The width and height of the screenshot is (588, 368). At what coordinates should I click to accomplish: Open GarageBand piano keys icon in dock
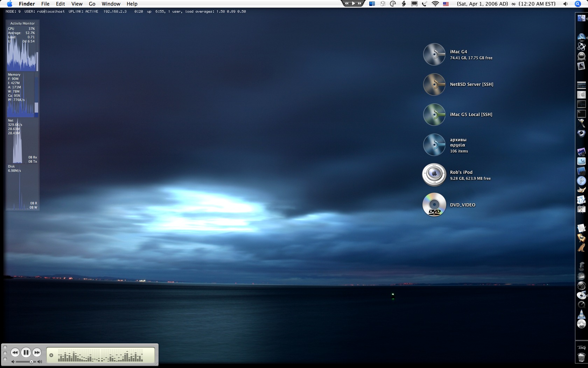coord(581,276)
